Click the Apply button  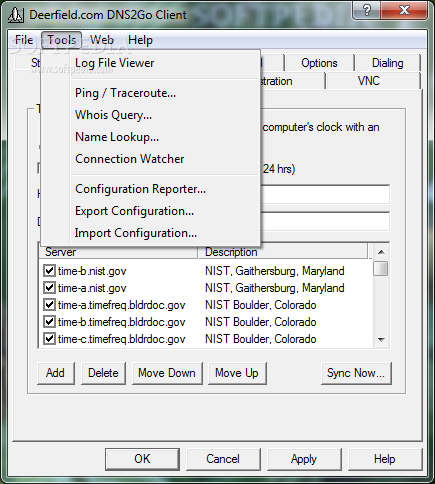click(304, 459)
